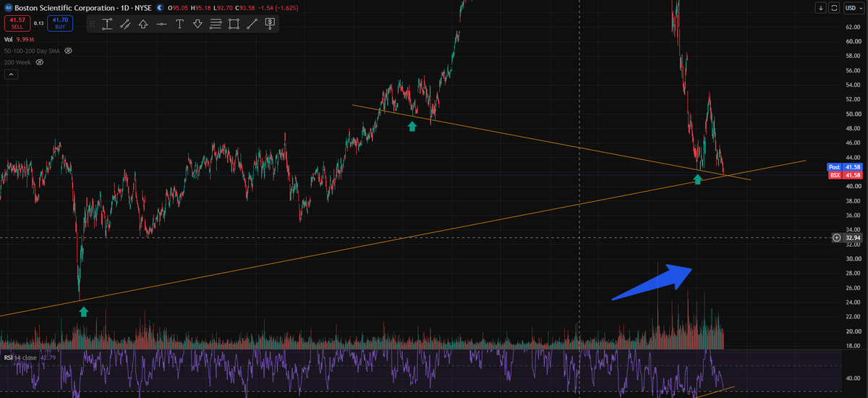Click the 50-100-200 Day SMA label
868x398 pixels.
click(x=33, y=51)
